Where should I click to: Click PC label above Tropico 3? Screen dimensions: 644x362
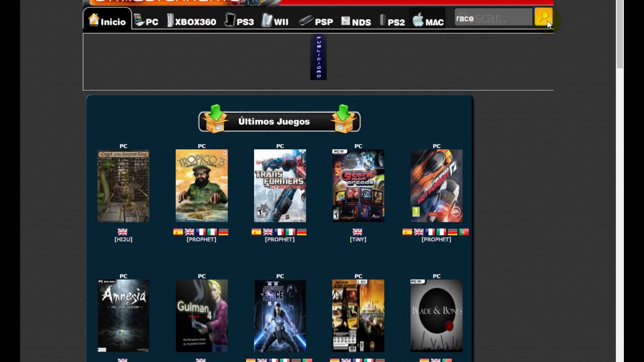(x=202, y=146)
